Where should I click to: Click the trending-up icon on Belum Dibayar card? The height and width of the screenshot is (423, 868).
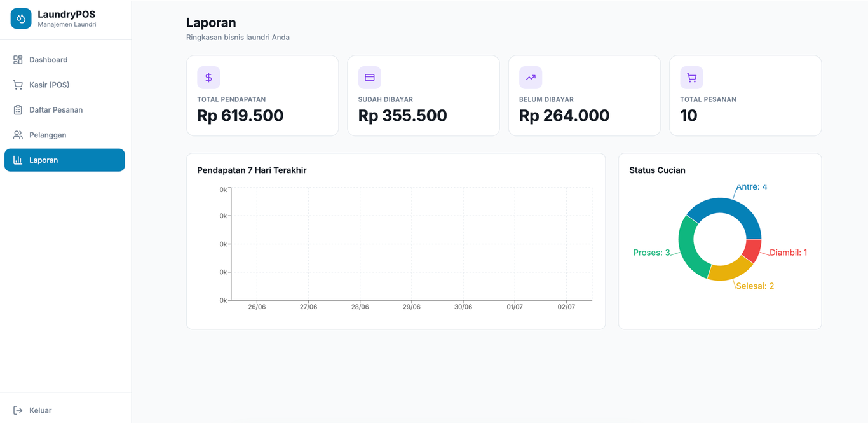tap(531, 78)
